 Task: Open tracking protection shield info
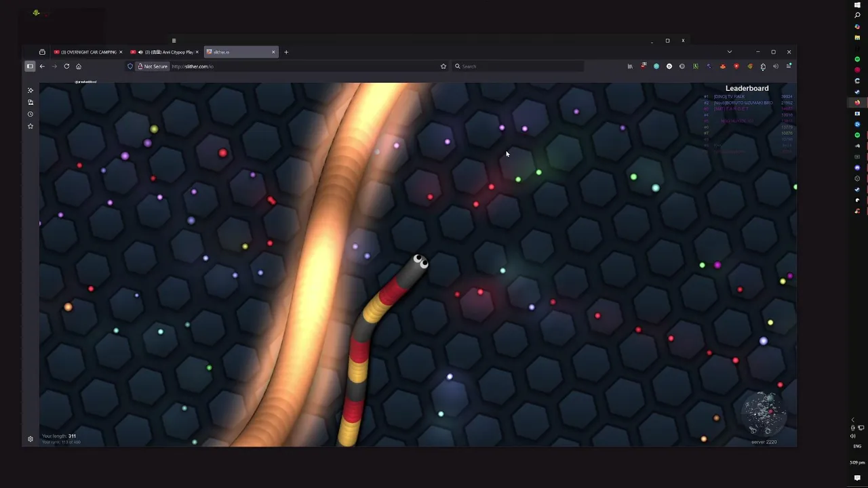click(130, 66)
